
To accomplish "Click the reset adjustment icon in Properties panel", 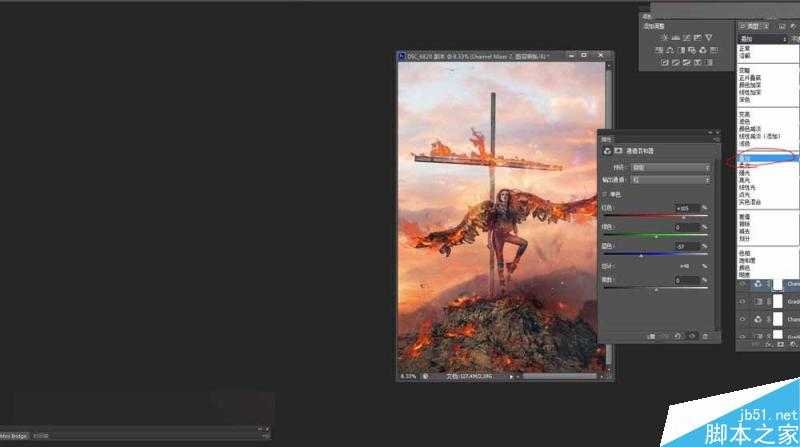I will (679, 335).
